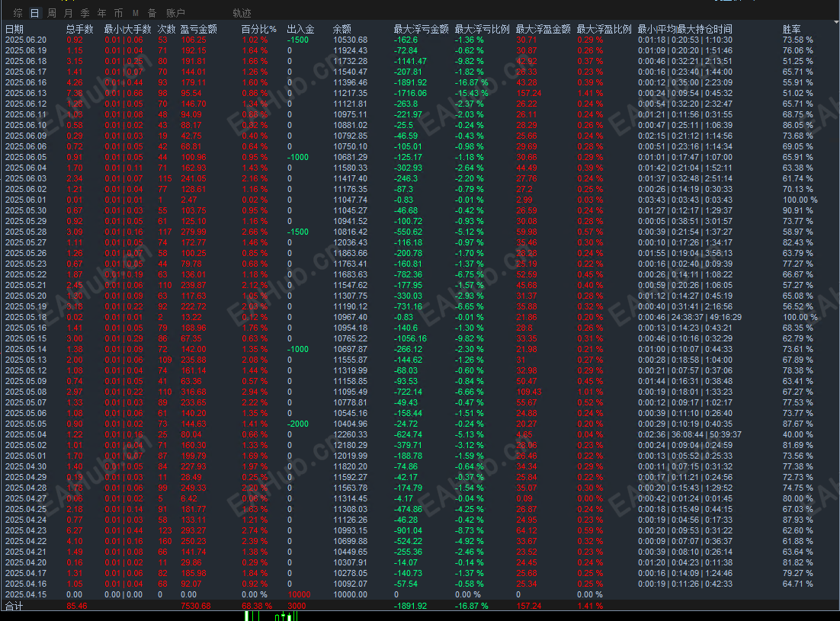Open the 轨迹 track tab
The image size is (840, 621).
[242, 13]
